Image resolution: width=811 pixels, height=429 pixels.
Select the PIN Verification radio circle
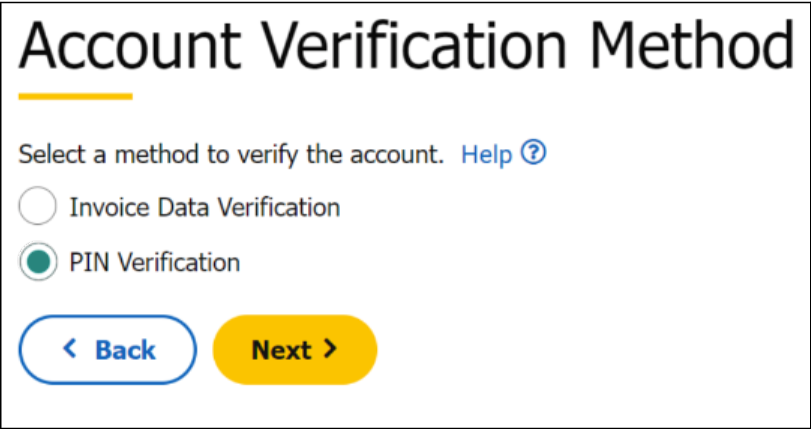38,263
